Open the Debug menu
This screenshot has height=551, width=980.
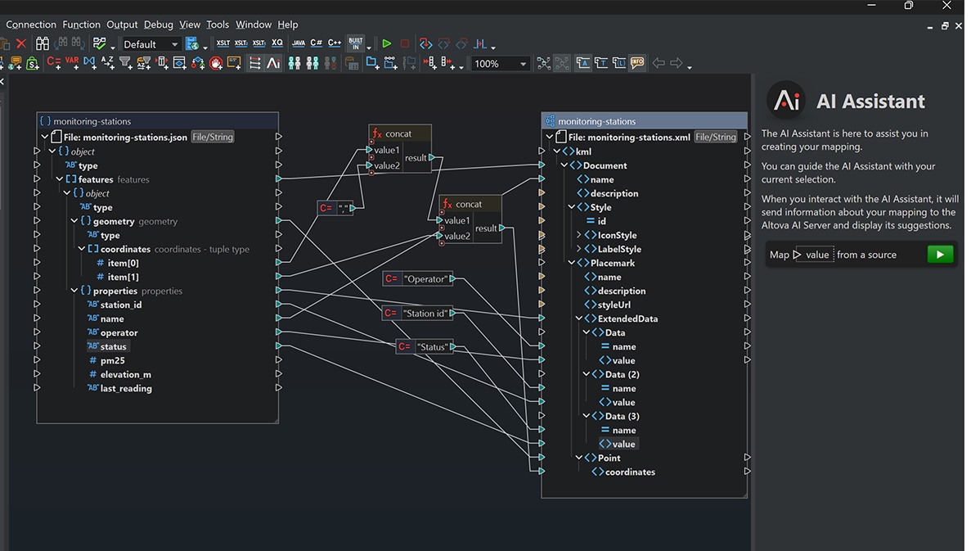click(158, 25)
